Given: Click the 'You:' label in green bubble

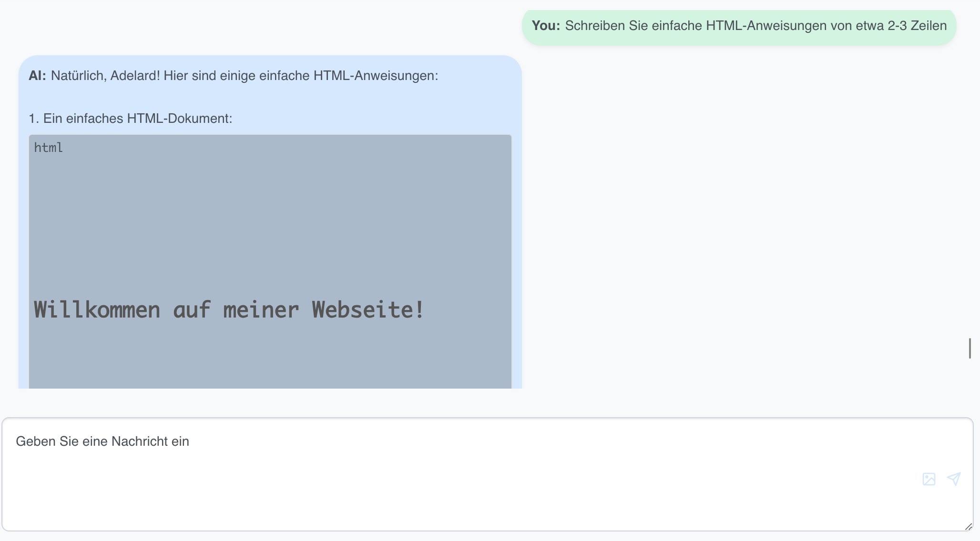Looking at the screenshot, I should [x=546, y=26].
